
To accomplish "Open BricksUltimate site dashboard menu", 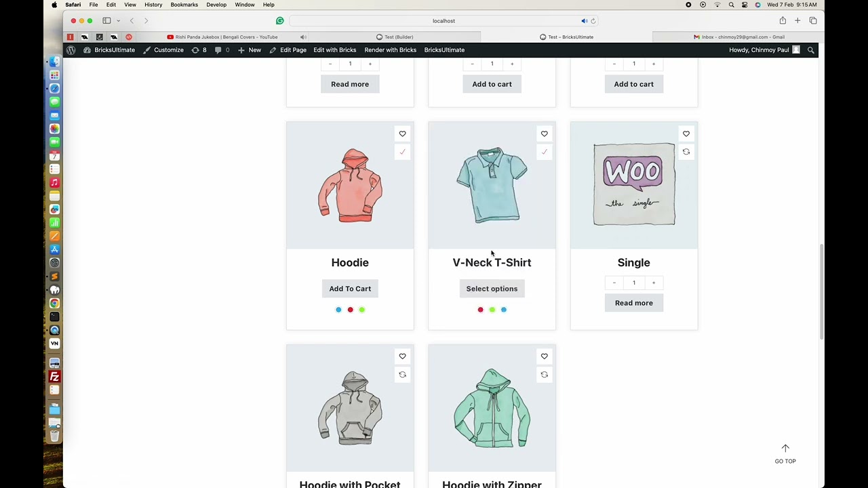I will 108,50.
